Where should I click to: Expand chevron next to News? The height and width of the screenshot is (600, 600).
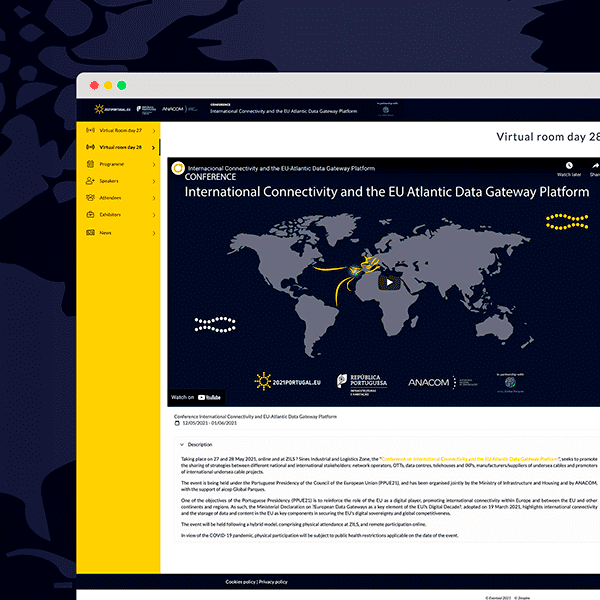click(x=154, y=233)
